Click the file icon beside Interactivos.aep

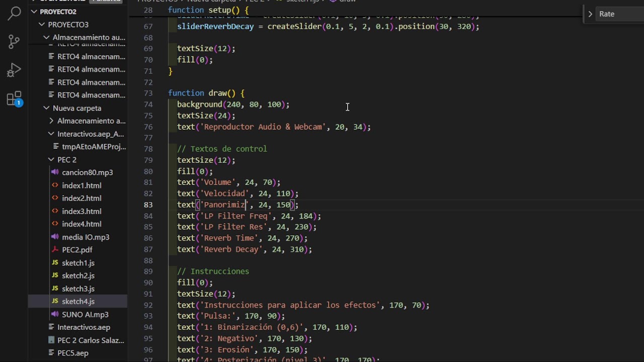(51, 327)
